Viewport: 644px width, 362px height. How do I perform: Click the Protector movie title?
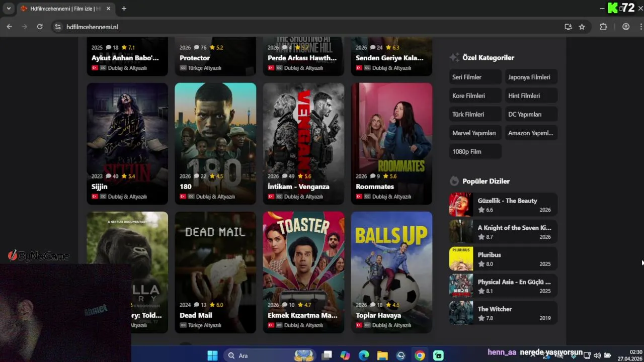195,58
